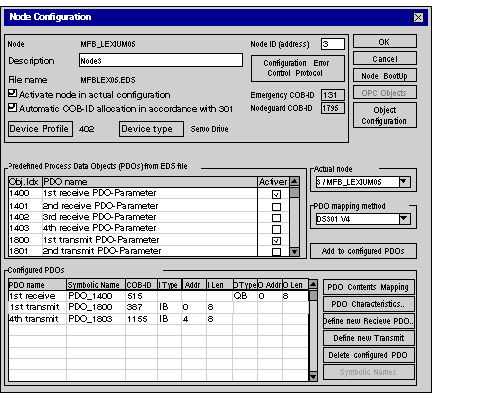Image resolution: width=490 pixels, height=400 pixels.
Task: Click Delete configured PDO button
Action: pyautogui.click(x=369, y=355)
